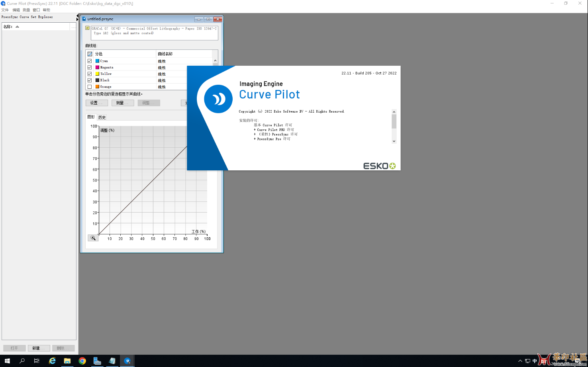Screen dimensions: 588x367
Task: Click the Cyan color swatch
Action: (x=97, y=61)
